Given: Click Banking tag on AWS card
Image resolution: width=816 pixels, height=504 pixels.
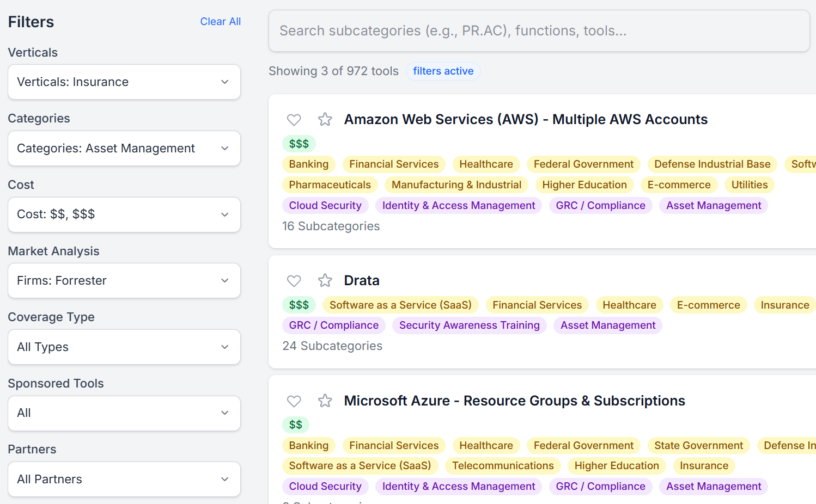Looking at the screenshot, I should [309, 164].
